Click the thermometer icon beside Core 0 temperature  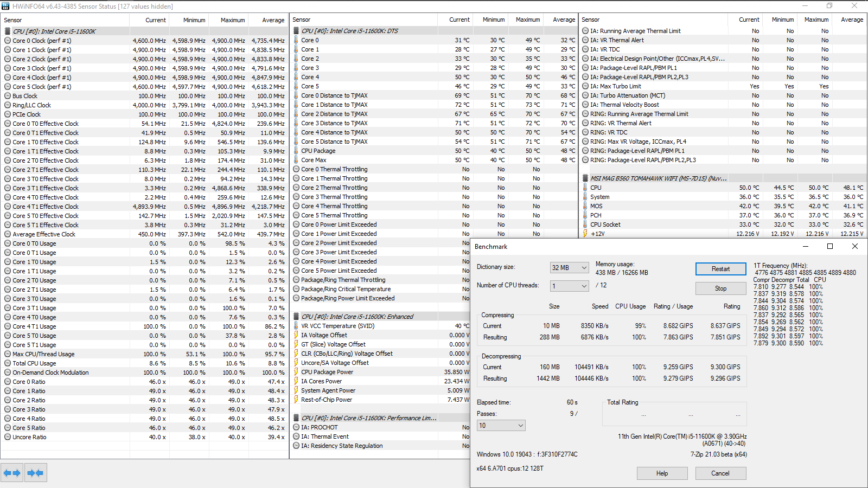296,40
